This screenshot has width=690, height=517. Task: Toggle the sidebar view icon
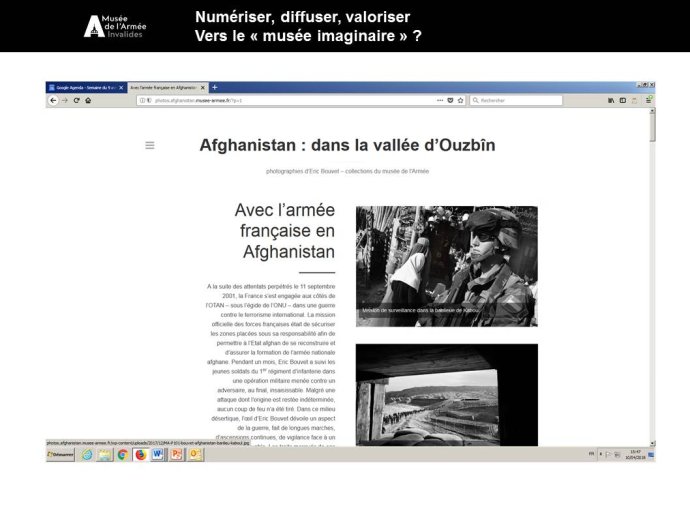pos(623,100)
